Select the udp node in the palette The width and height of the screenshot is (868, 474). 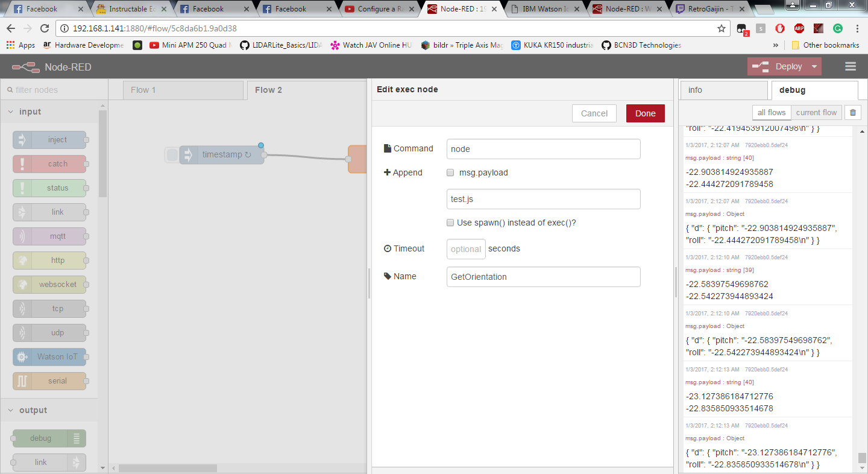(49, 333)
